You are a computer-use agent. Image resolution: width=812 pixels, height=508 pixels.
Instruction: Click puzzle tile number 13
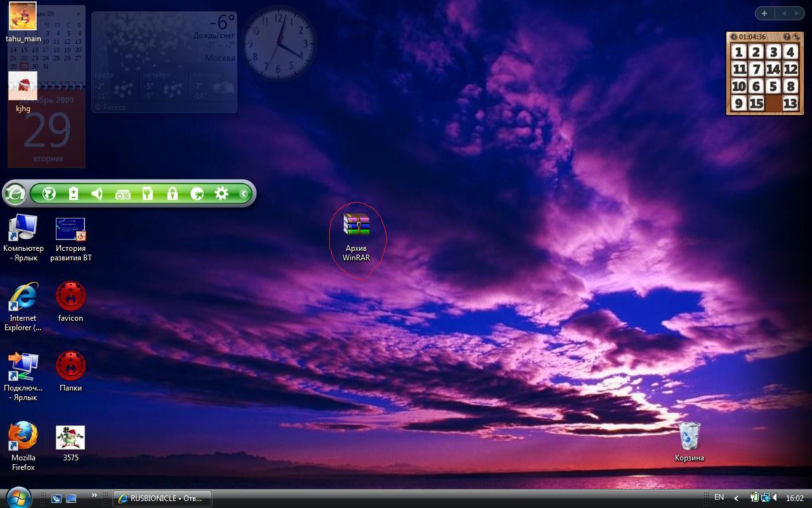[x=790, y=103]
